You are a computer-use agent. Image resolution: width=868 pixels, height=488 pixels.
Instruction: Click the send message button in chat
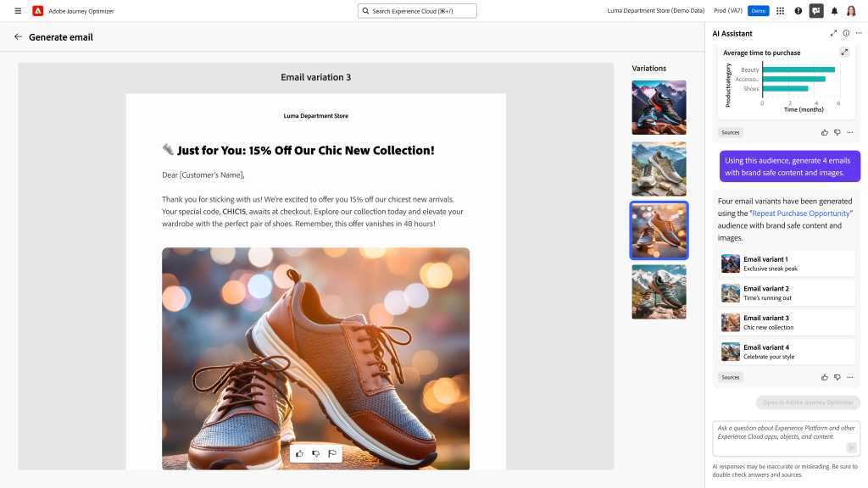[851, 447]
